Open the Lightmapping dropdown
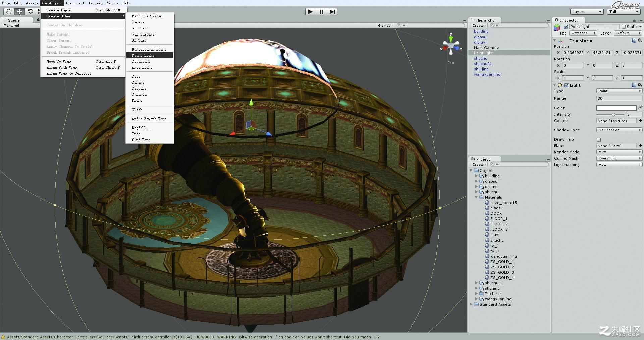The width and height of the screenshot is (644, 340). pyautogui.click(x=619, y=165)
